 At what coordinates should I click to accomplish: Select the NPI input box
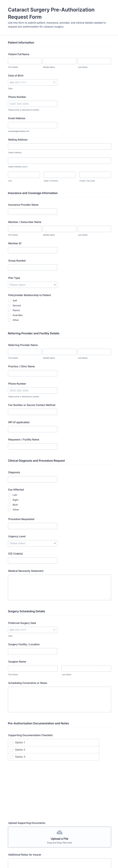[x=32, y=429]
